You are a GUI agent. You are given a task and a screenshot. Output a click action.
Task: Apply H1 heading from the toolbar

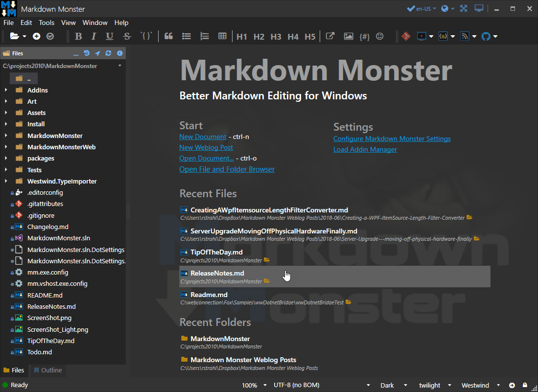[242, 36]
